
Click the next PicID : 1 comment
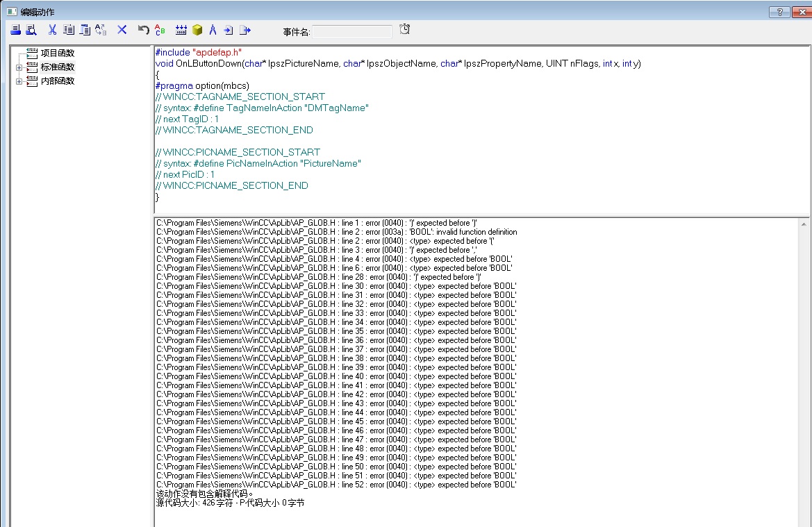coord(185,174)
